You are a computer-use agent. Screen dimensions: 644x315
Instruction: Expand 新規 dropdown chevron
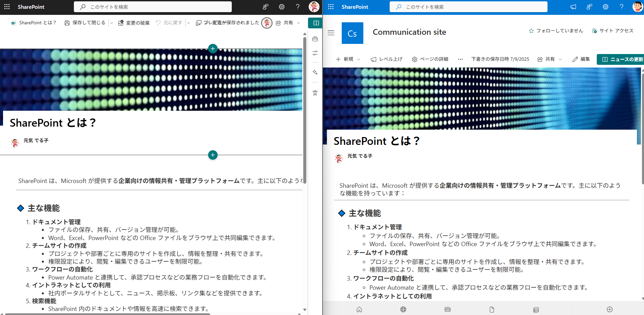click(x=359, y=59)
